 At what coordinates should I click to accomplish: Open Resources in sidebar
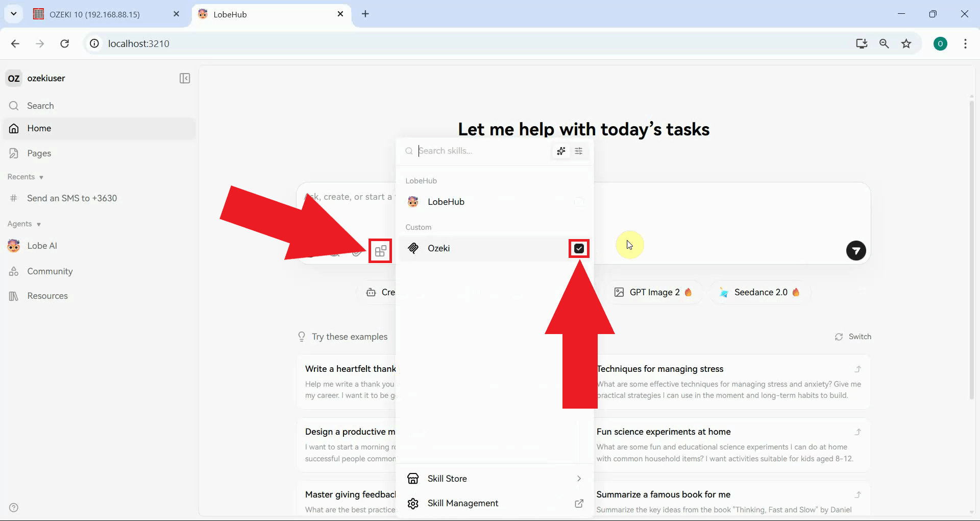(100, 296)
